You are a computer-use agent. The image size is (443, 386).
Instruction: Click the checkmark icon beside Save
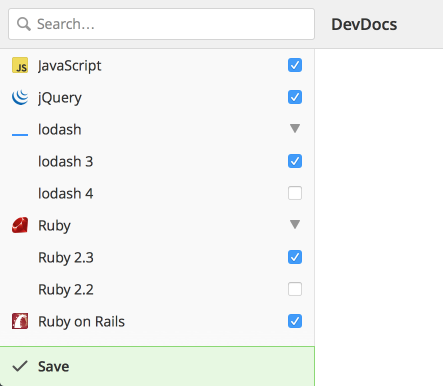(20, 366)
